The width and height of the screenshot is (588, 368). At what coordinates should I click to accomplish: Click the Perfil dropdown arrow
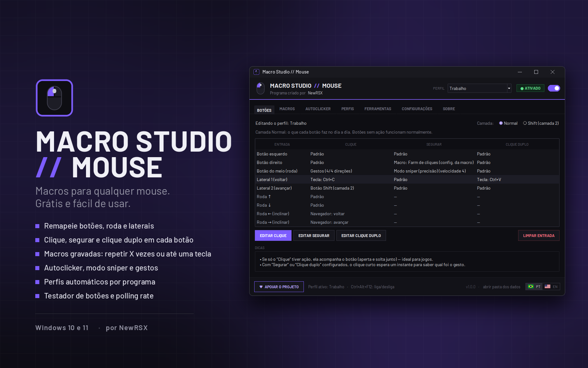[x=509, y=88]
